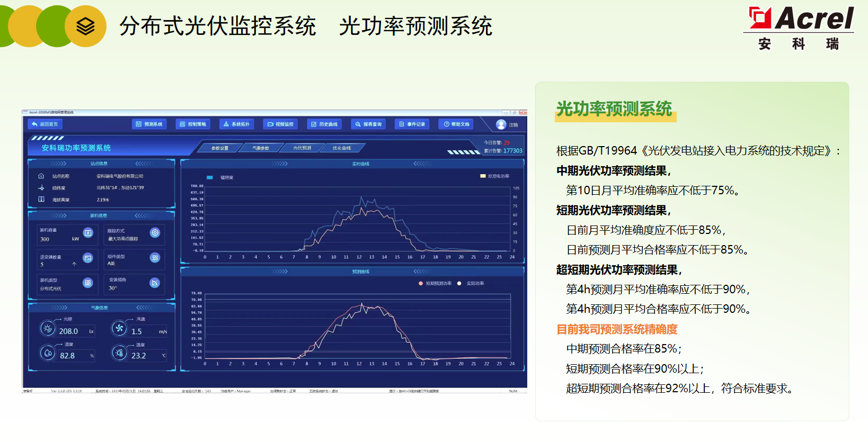Click the 208.0 illuminance reading
Screen dimensions: 868x442
tap(68, 331)
